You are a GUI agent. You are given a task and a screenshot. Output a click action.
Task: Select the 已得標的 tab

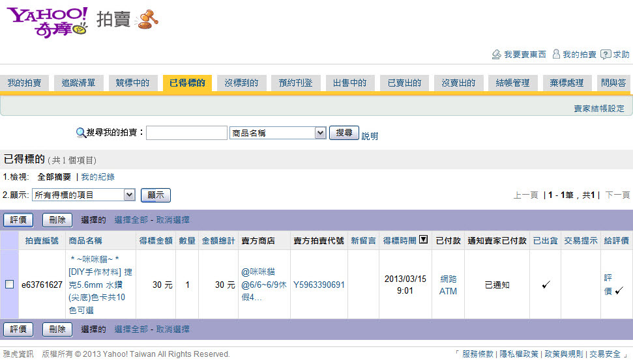pyautogui.click(x=187, y=83)
